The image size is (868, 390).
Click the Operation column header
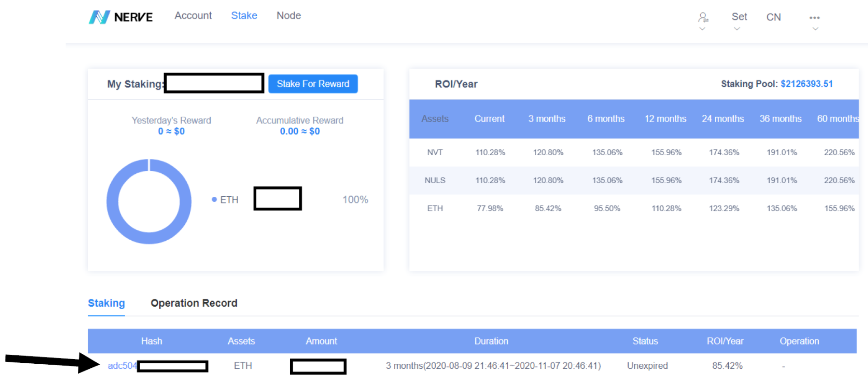[799, 341]
